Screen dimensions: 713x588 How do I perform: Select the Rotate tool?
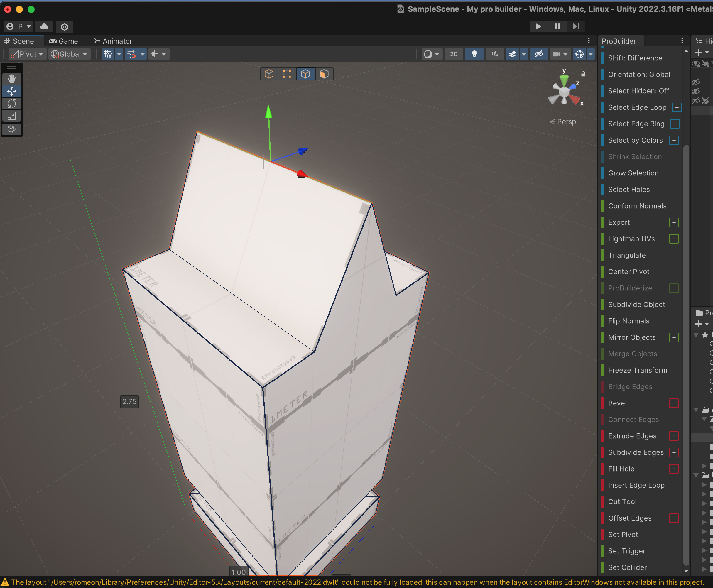point(11,104)
